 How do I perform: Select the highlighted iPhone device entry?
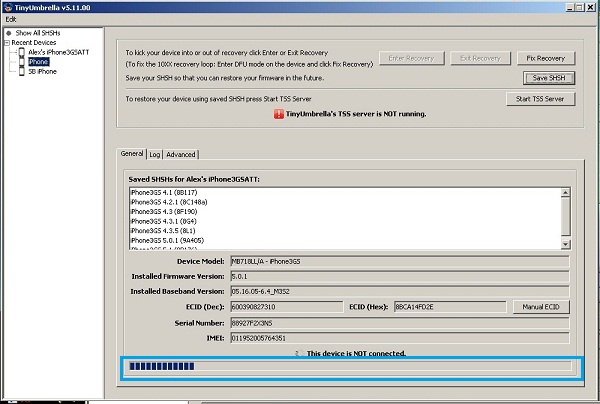38,62
